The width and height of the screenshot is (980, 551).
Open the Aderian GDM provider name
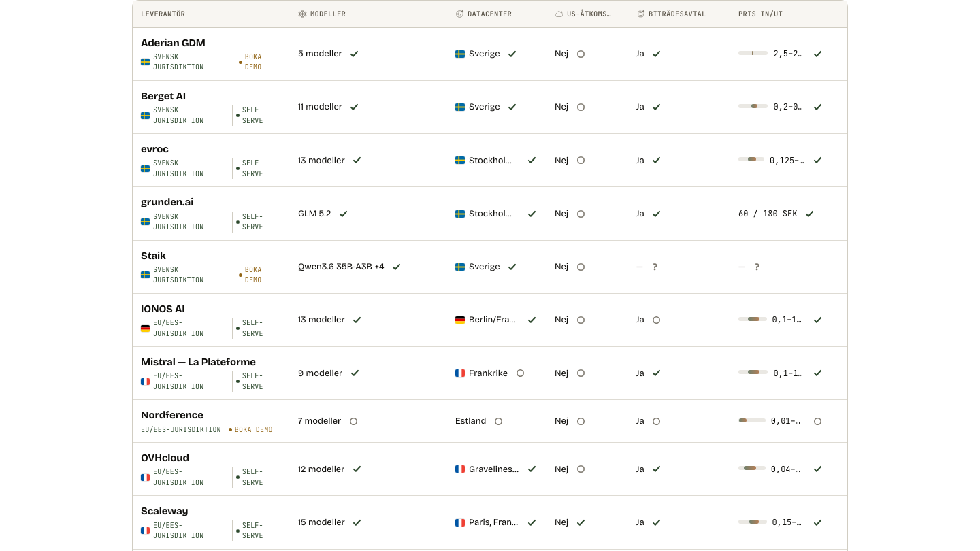[x=173, y=43]
